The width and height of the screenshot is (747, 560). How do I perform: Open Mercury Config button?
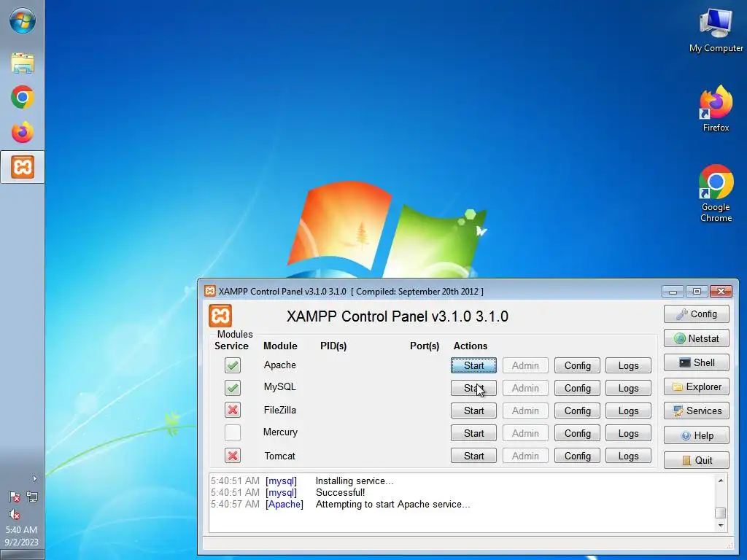tap(578, 433)
